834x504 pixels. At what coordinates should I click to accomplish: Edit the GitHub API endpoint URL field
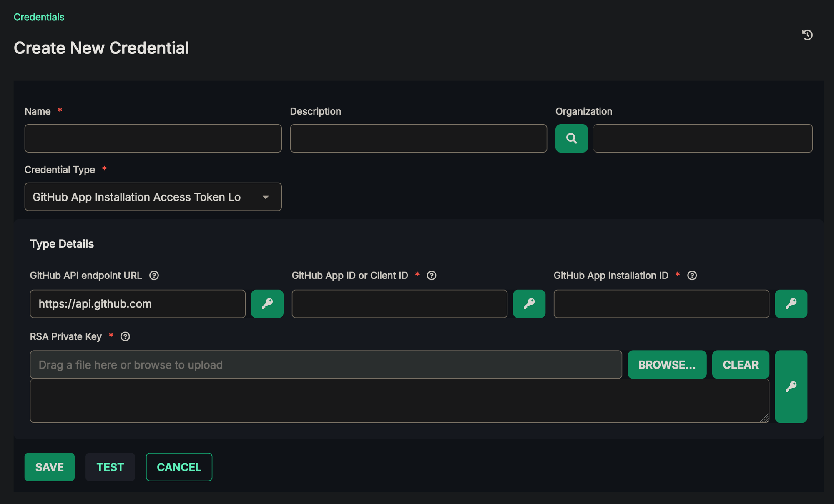pos(138,304)
